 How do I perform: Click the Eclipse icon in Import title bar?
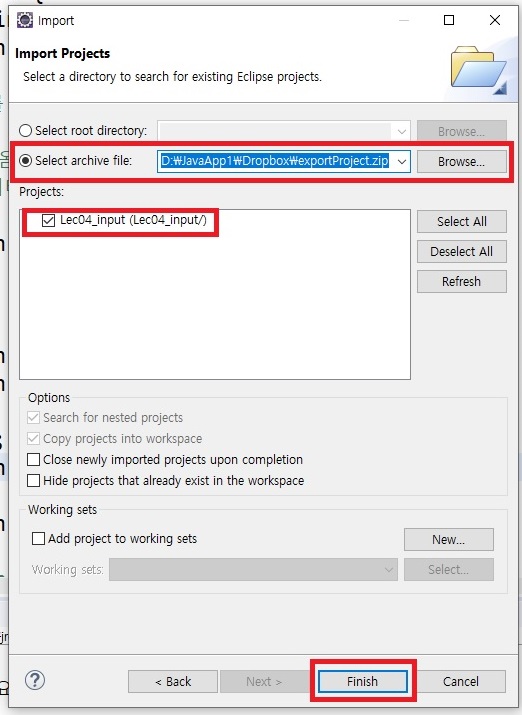point(25,20)
